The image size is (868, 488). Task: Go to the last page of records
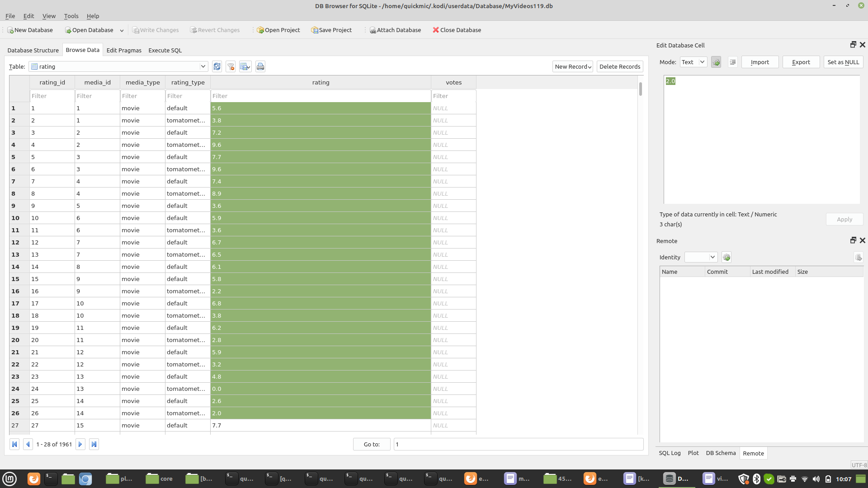pos(94,444)
